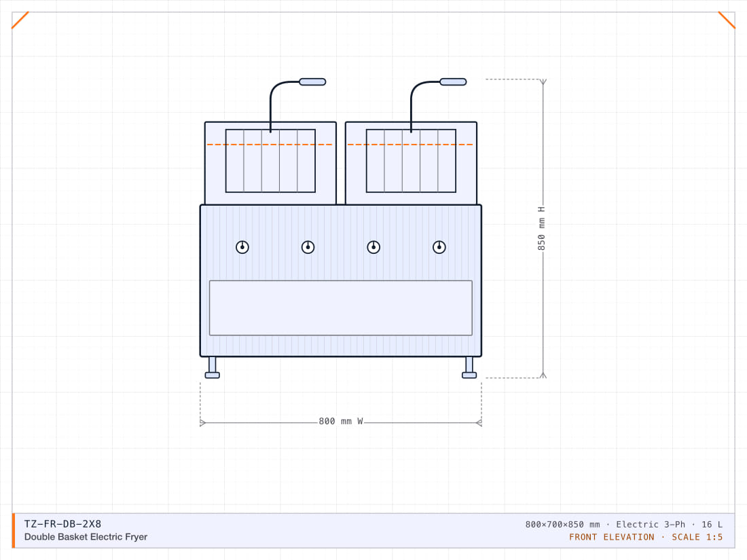
Task: Select the lower cabinet door panel
Action: tap(341, 308)
